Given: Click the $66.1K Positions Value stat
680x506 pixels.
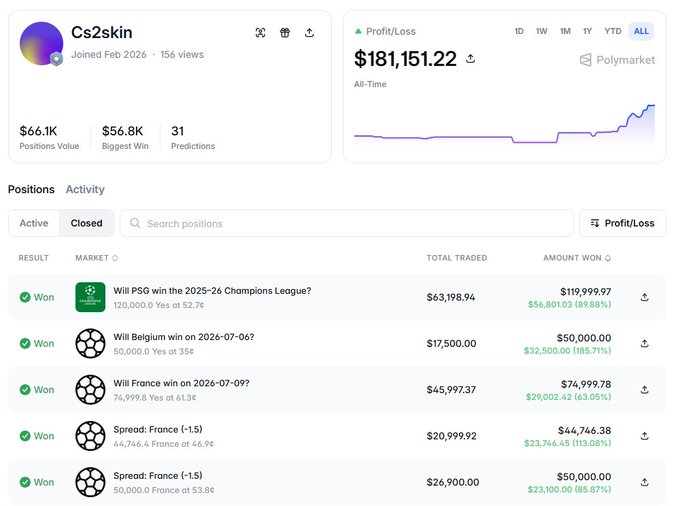Looking at the screenshot, I should (x=49, y=137).
